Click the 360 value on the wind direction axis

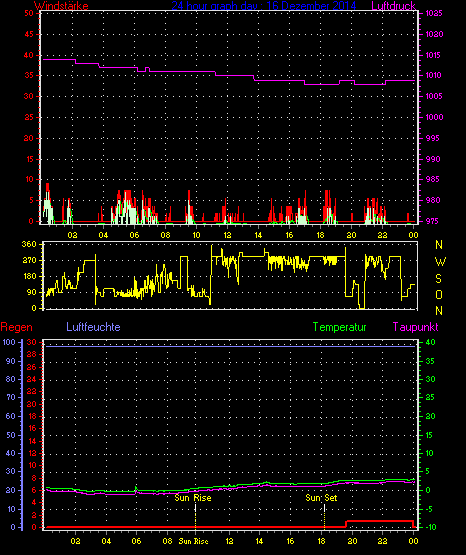click(x=29, y=244)
